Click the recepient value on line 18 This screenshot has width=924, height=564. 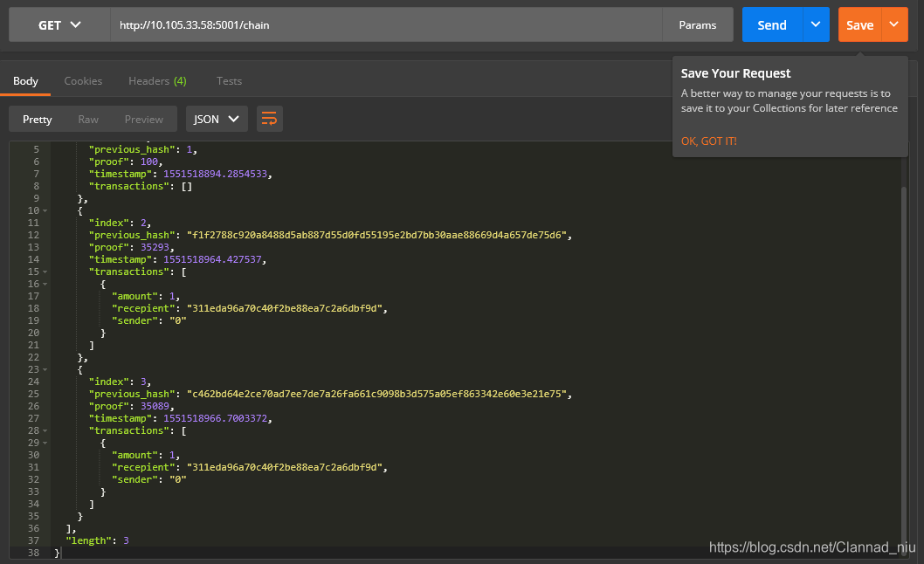(285, 309)
